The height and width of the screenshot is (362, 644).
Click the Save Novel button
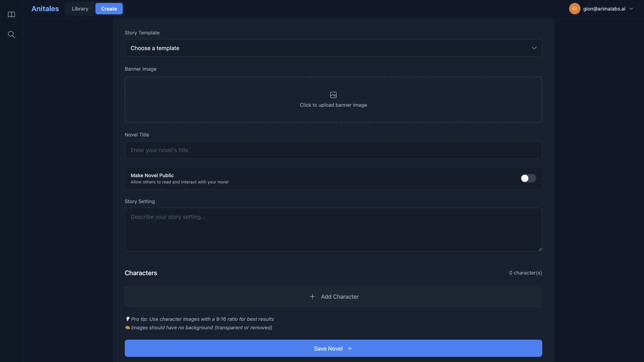[x=333, y=348]
